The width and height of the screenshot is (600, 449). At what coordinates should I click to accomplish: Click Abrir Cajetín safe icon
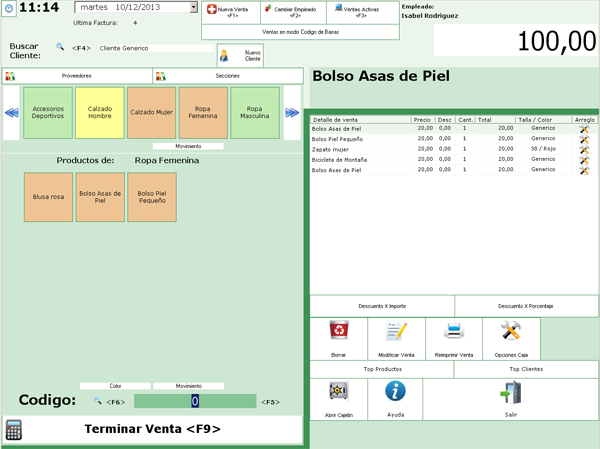338,393
